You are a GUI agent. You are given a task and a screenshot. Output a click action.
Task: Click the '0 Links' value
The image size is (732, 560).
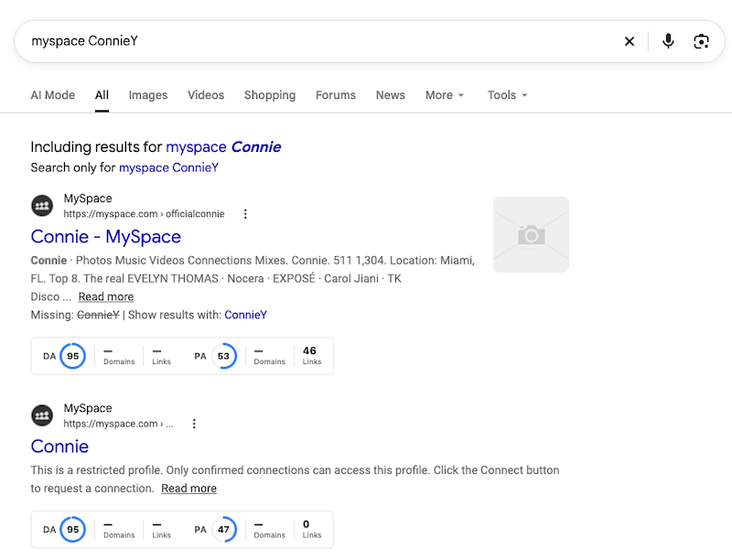(x=311, y=529)
